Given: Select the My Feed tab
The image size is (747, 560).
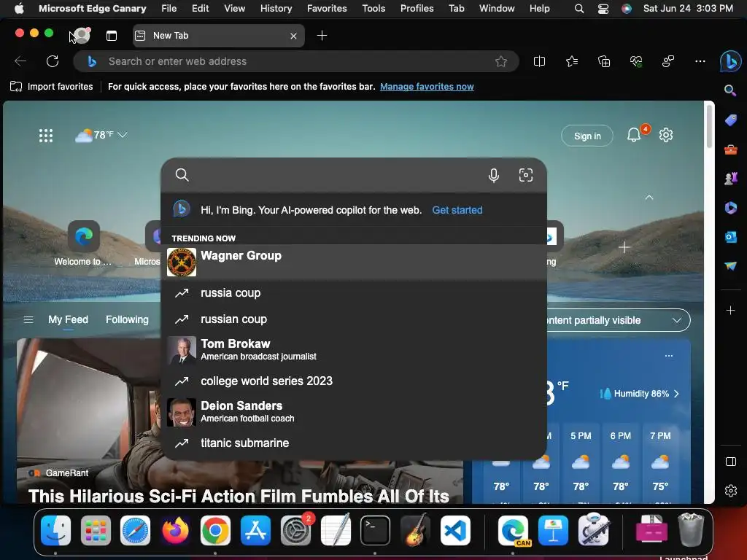Looking at the screenshot, I should point(68,319).
